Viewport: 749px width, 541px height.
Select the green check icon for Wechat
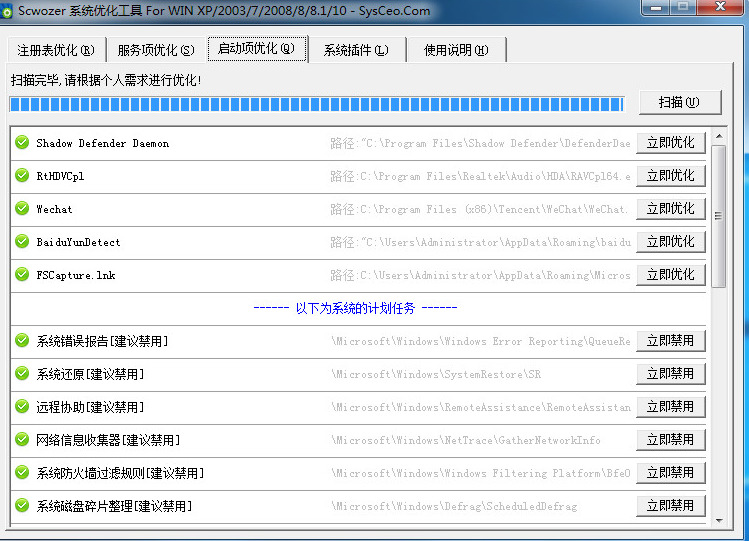pyautogui.click(x=22, y=208)
